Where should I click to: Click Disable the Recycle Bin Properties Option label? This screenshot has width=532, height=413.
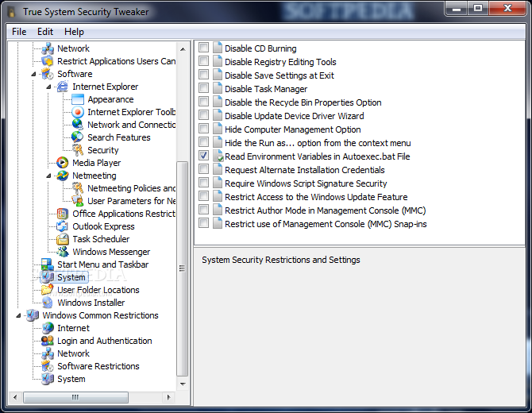[x=303, y=102]
